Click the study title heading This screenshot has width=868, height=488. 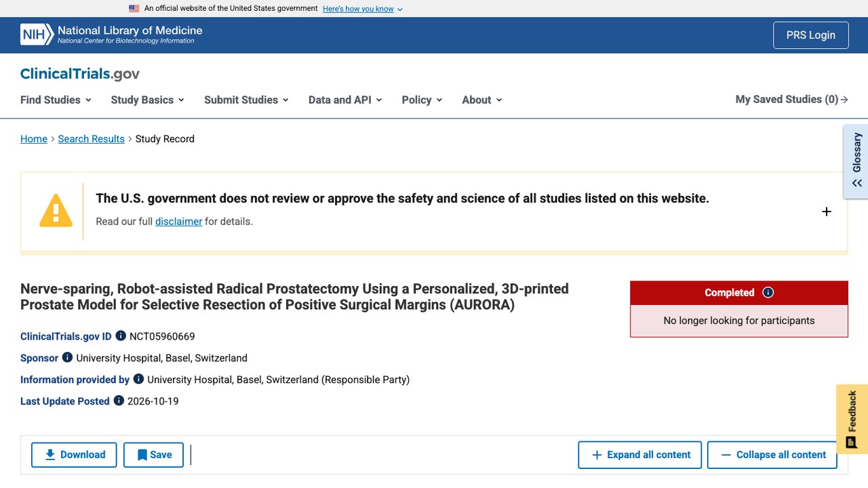(x=294, y=297)
